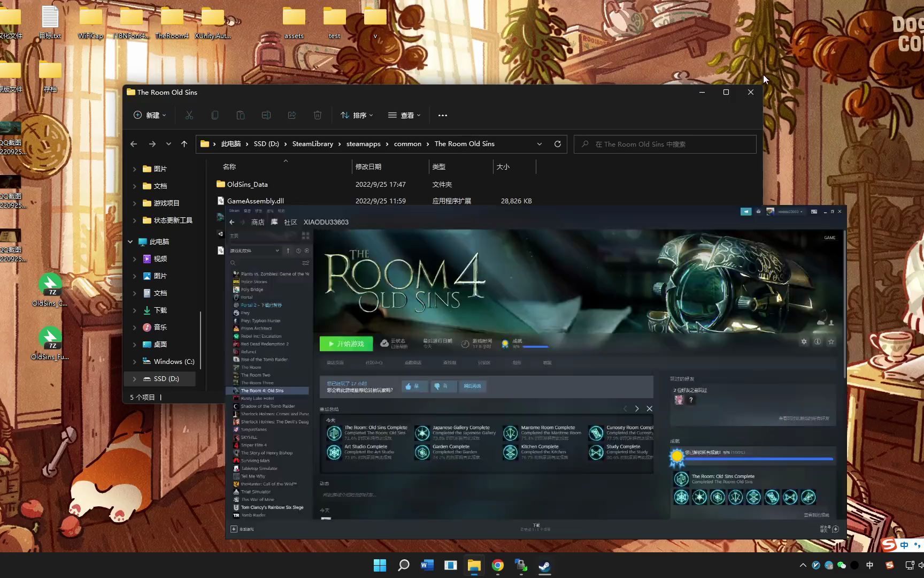The height and width of the screenshot is (578, 924).
Task: Click New button in File Explorer
Action: pos(150,115)
